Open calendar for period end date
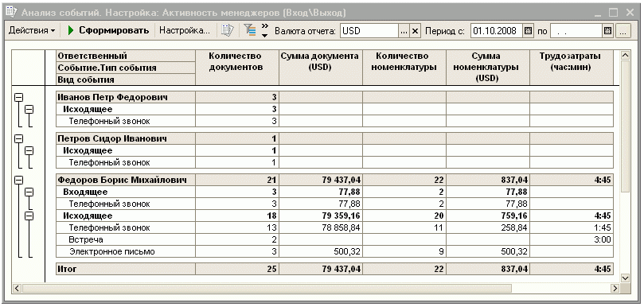The height and width of the screenshot is (307, 644). pyautogui.click(x=608, y=31)
